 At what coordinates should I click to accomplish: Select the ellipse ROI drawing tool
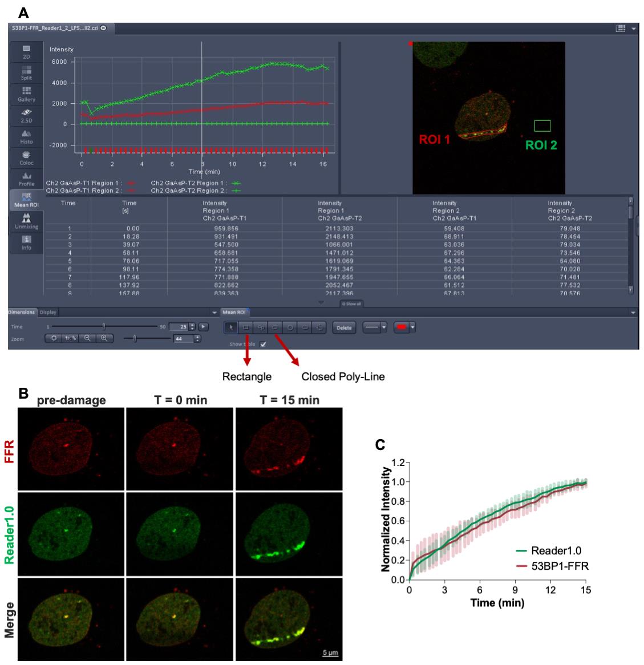pyautogui.click(x=305, y=327)
